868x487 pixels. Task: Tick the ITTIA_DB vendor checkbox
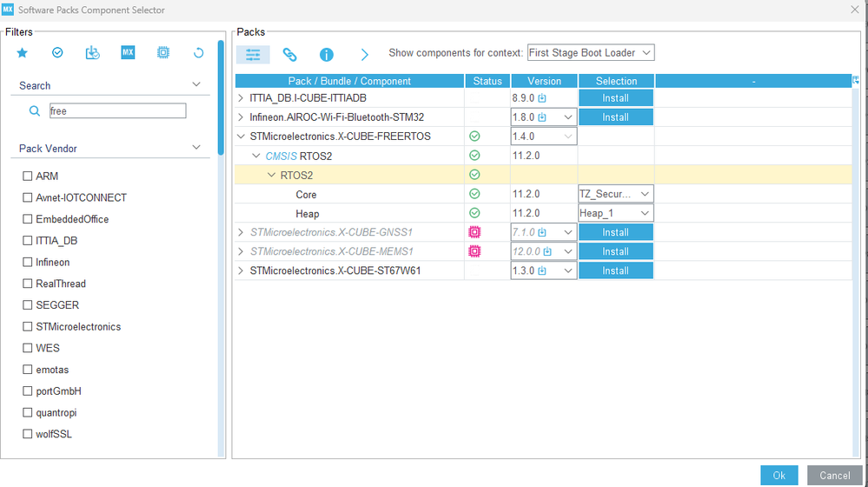pos(27,240)
